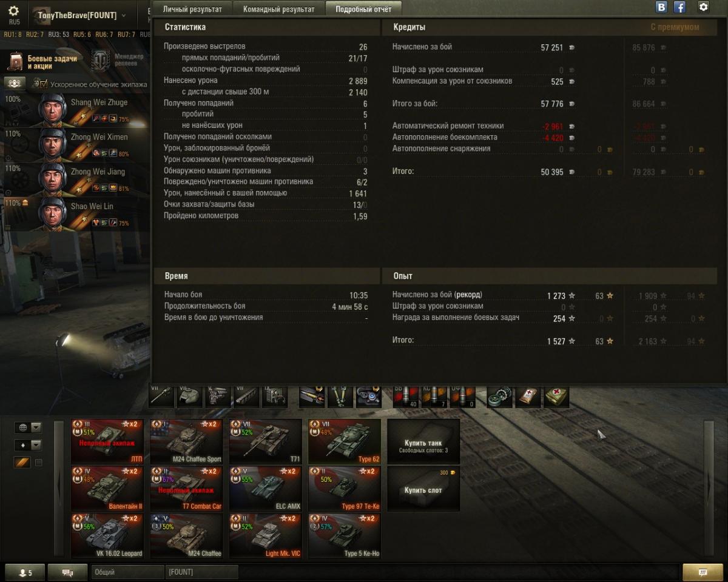Select the VK 16.02 Leopard tank
Image resolution: width=728 pixels, height=582 pixels.
107,536
